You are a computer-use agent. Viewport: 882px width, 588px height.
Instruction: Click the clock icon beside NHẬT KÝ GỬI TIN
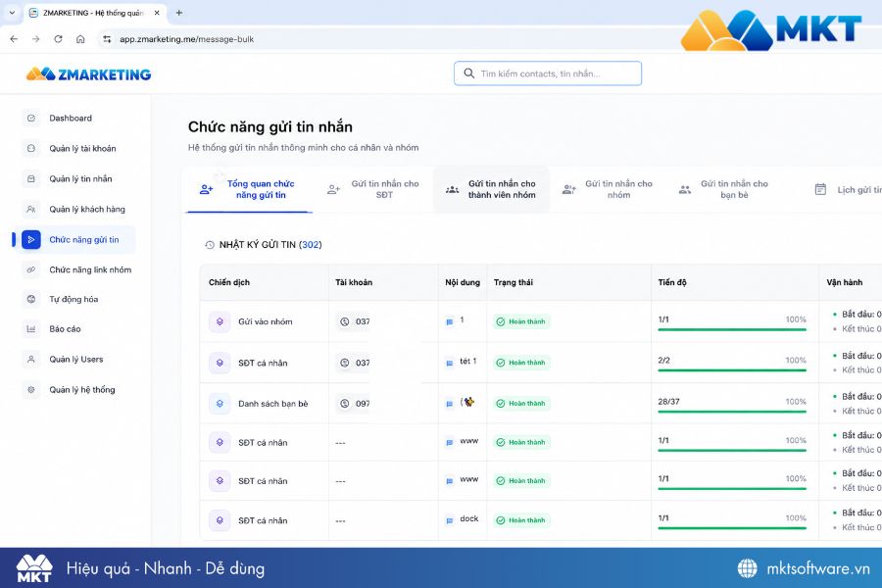click(210, 245)
